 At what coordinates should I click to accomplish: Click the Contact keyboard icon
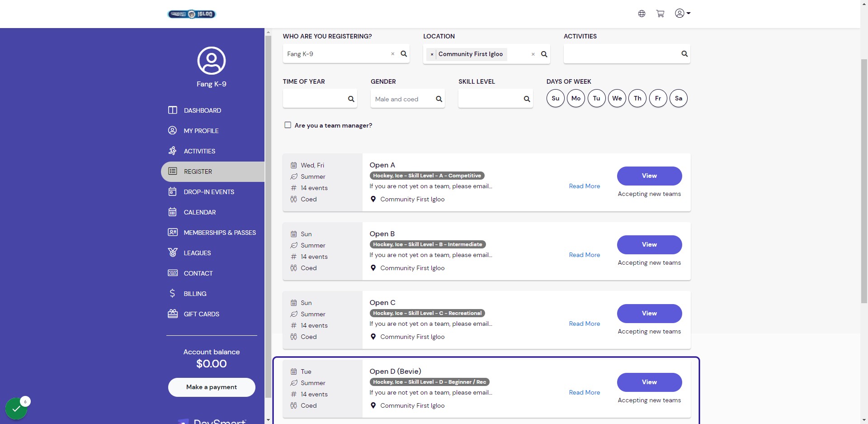coord(172,273)
